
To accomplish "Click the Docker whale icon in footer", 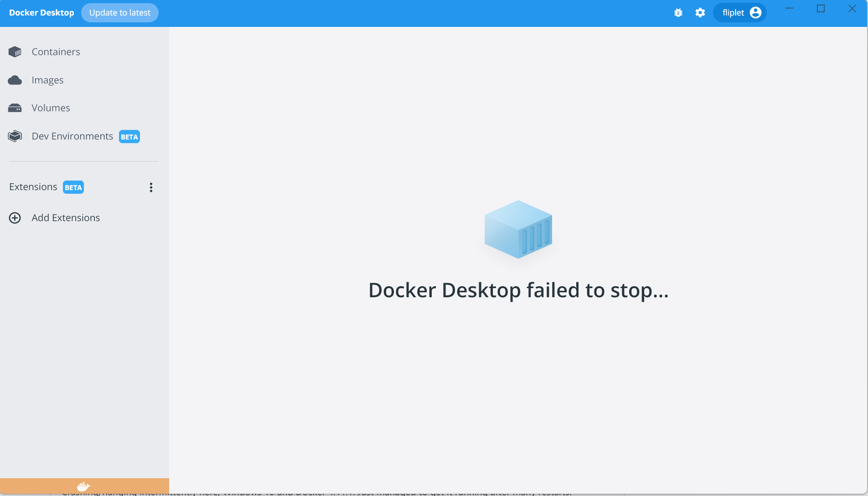I will click(x=83, y=486).
